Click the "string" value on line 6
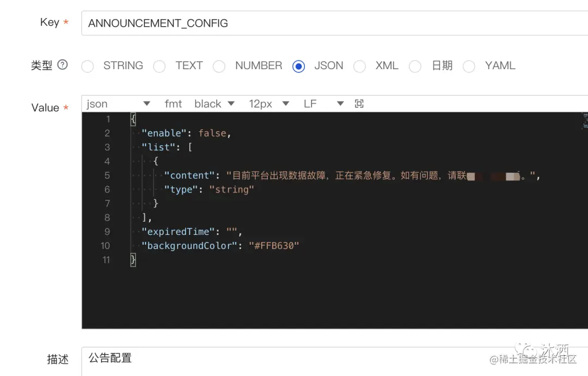The image size is (588, 376). tap(231, 190)
